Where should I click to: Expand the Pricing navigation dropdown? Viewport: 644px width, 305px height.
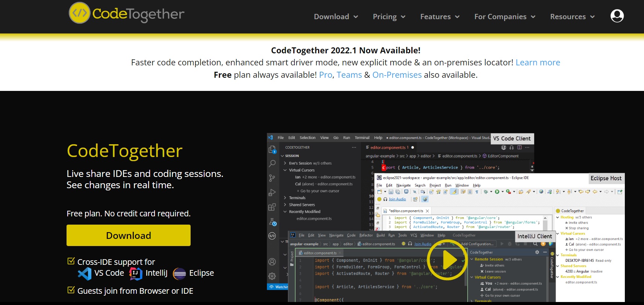pyautogui.click(x=389, y=17)
